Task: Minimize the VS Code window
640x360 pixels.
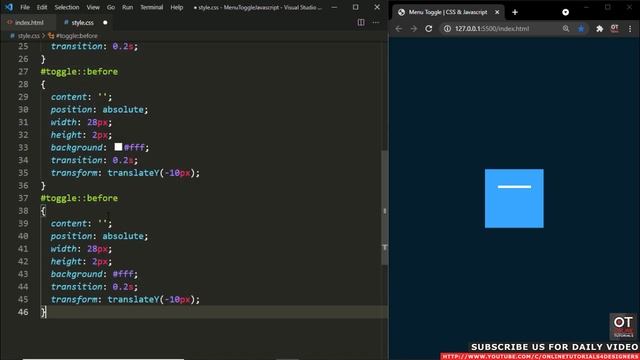Action: tap(334, 7)
